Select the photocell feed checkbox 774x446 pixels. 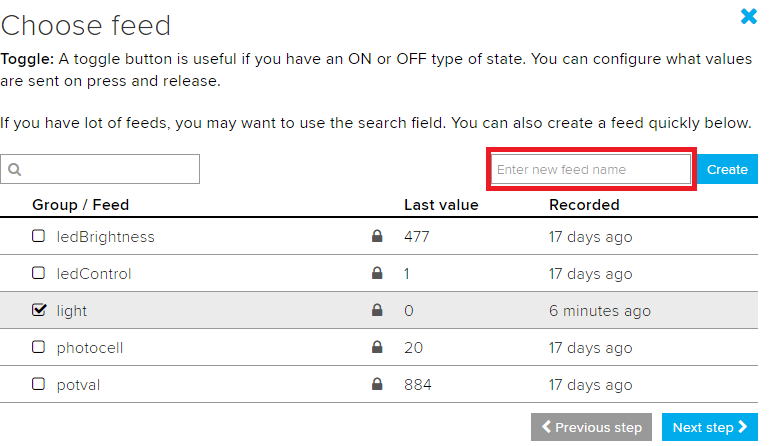[x=39, y=348]
